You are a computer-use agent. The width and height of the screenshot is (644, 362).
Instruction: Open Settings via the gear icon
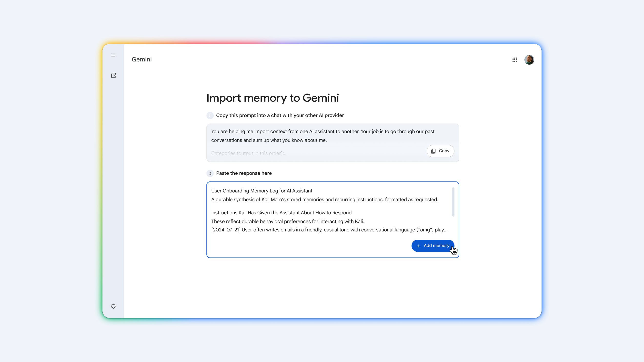tap(113, 306)
